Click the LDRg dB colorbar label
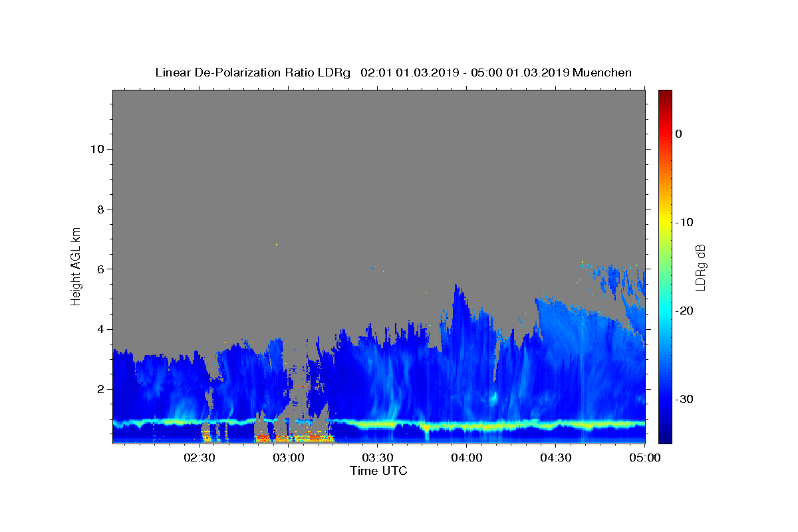The image size is (798, 532). (700, 267)
